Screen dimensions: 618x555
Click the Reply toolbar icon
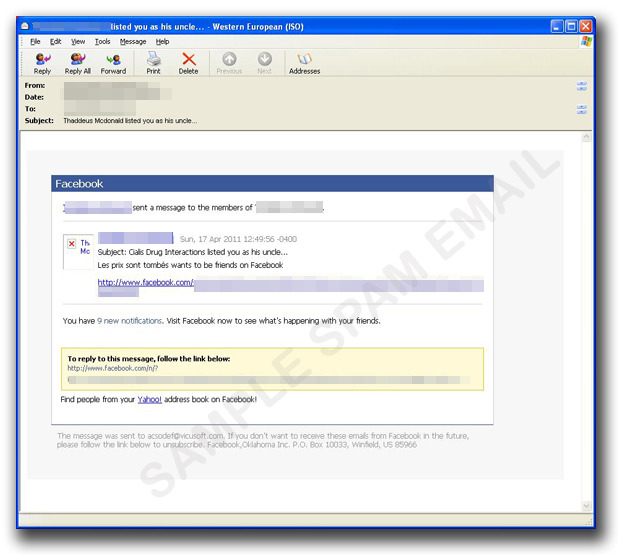coord(42,63)
